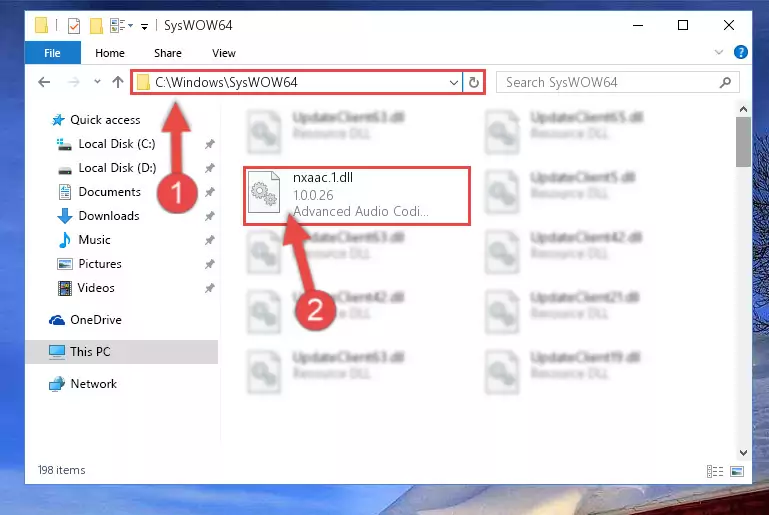Switch to Details view layout icon
This screenshot has height=515, width=769.
(715, 471)
